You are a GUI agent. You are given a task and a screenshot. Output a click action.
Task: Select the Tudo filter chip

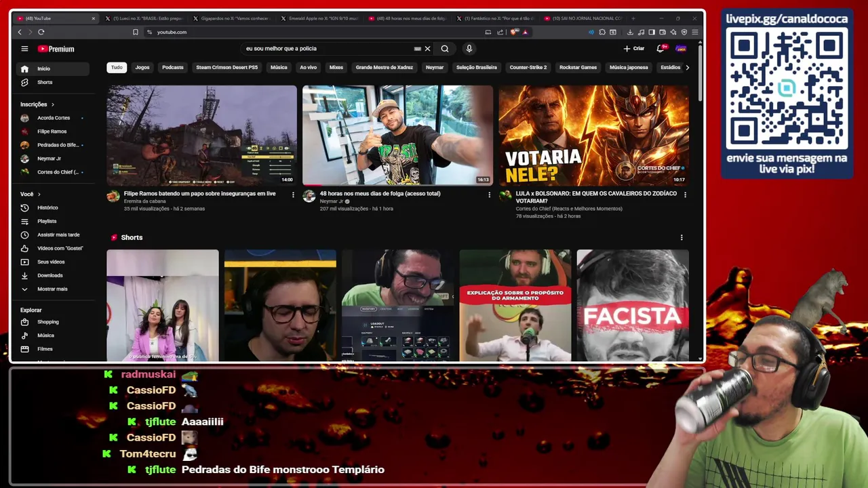[117, 67]
